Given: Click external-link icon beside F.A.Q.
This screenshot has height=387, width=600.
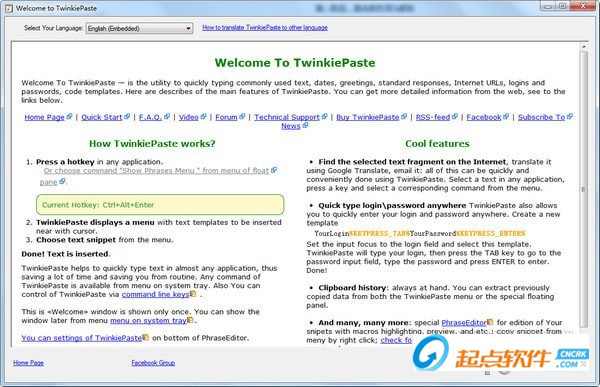Looking at the screenshot, I should coord(167,116).
